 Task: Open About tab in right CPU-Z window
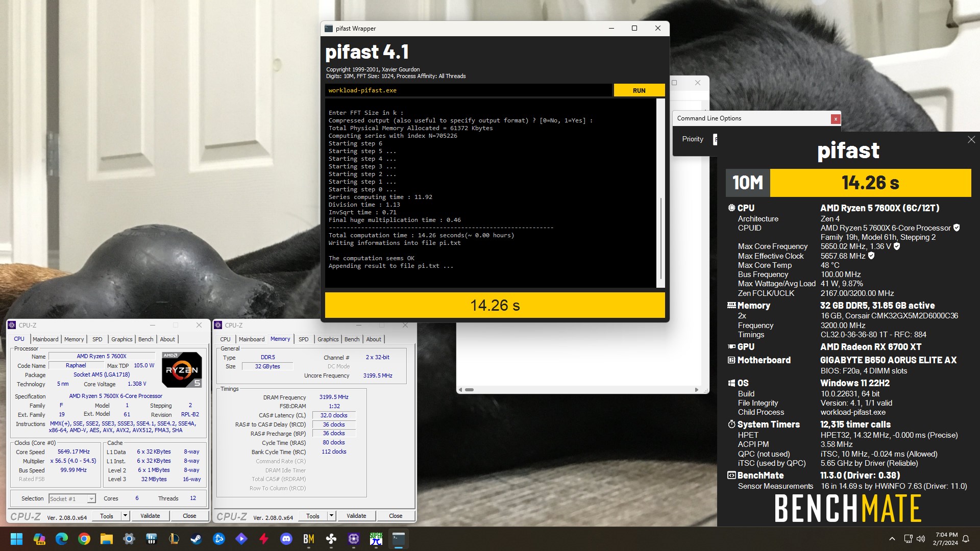point(374,339)
